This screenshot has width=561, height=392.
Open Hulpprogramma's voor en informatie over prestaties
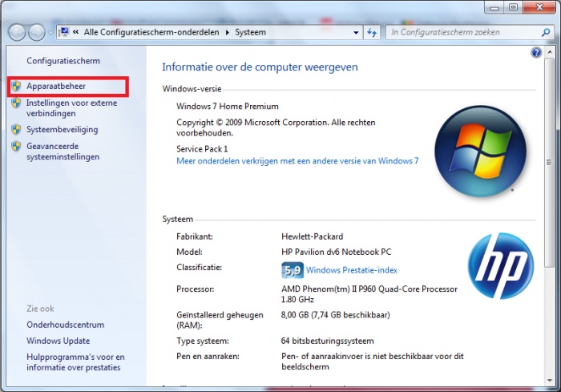tap(75, 362)
